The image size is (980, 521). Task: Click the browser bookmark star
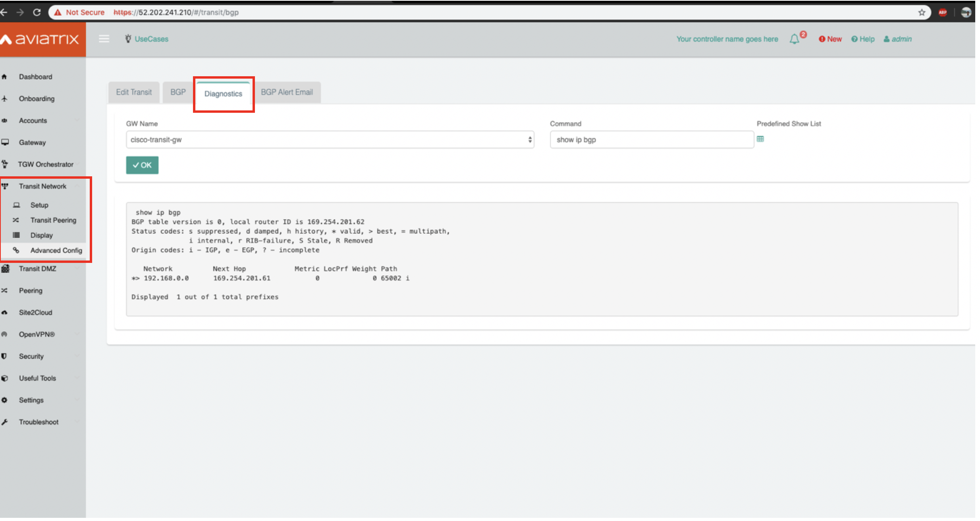click(x=921, y=12)
